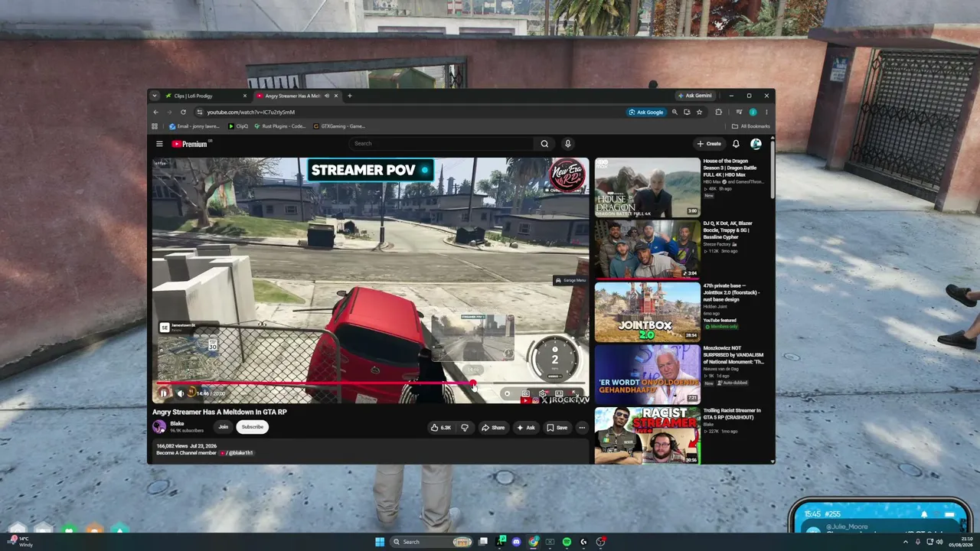Click the Subscribe button
This screenshot has height=551, width=980.
click(252, 427)
